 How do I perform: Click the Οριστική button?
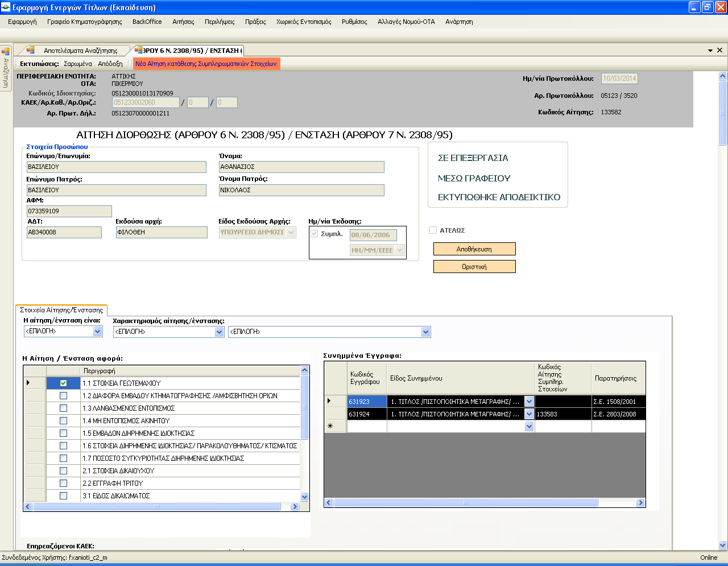[x=474, y=267]
